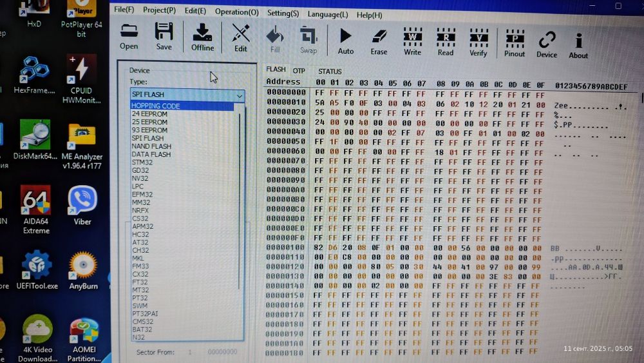Image resolution: width=644 pixels, height=363 pixels.
Task: Switch to the OTP tab
Action: point(299,71)
